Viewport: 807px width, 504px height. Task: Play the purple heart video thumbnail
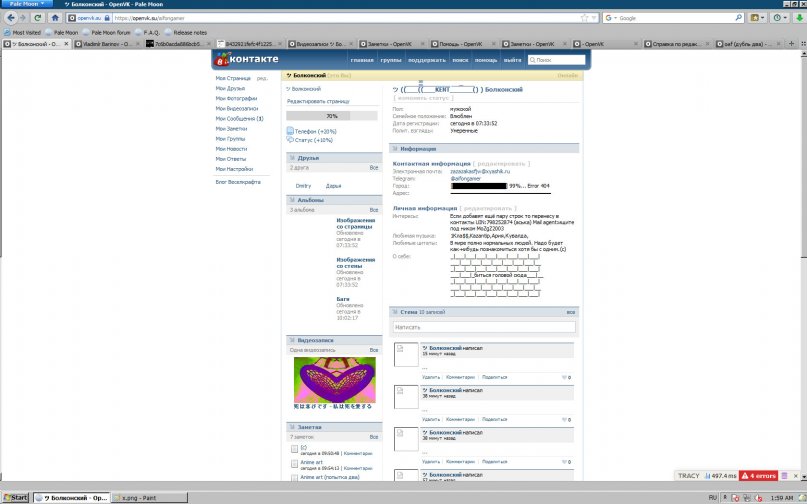pyautogui.click(x=335, y=380)
